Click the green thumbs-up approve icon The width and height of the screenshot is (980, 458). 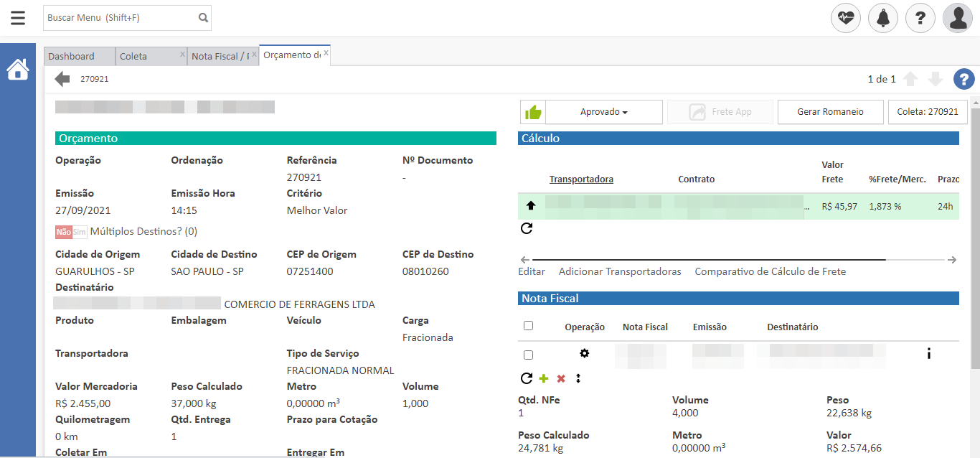(533, 112)
